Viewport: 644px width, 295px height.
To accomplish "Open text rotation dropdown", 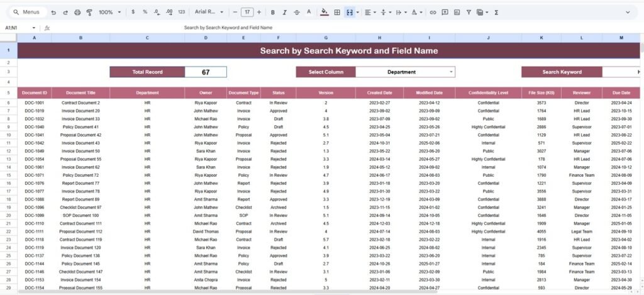I will pos(417,13).
